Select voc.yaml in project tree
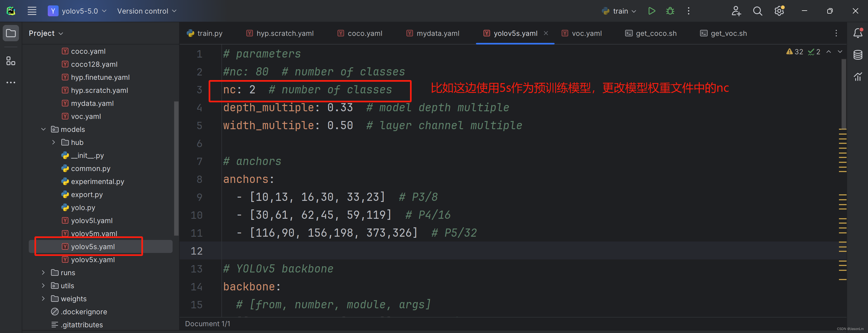Screen dimensions: 868x333 click(x=86, y=116)
